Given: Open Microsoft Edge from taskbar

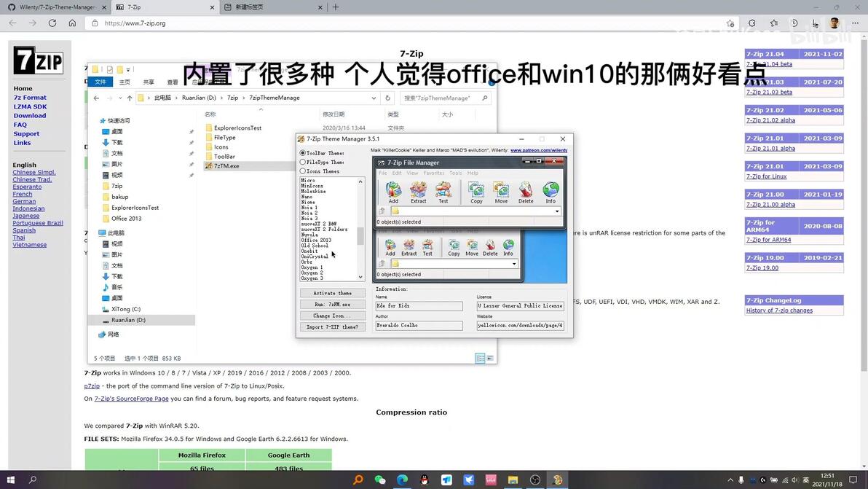Looking at the screenshot, I should tap(403, 480).
